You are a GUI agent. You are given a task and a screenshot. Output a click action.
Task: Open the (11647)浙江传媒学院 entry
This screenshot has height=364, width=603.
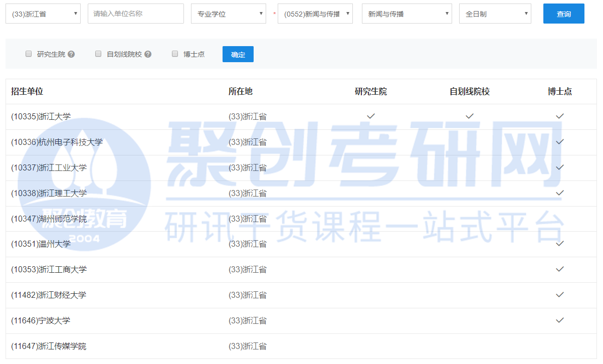49,346
